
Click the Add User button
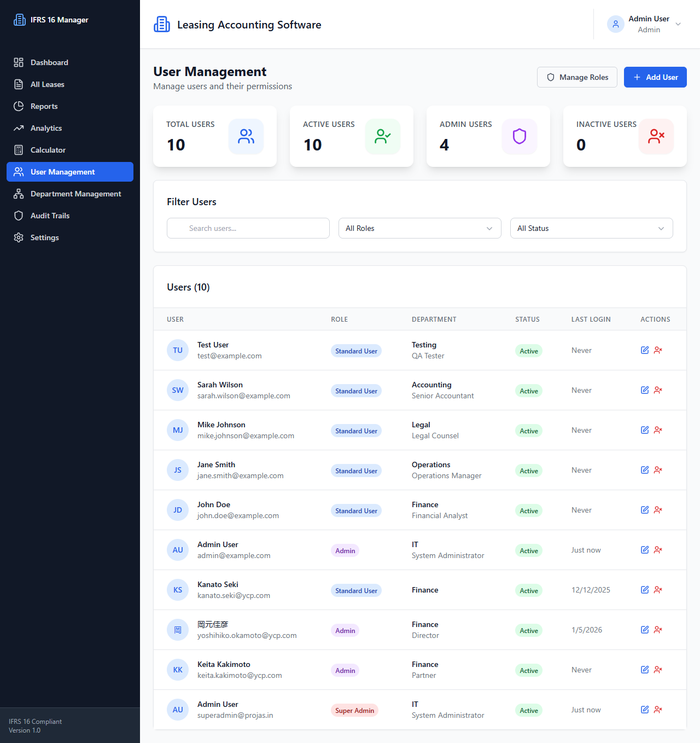click(655, 77)
